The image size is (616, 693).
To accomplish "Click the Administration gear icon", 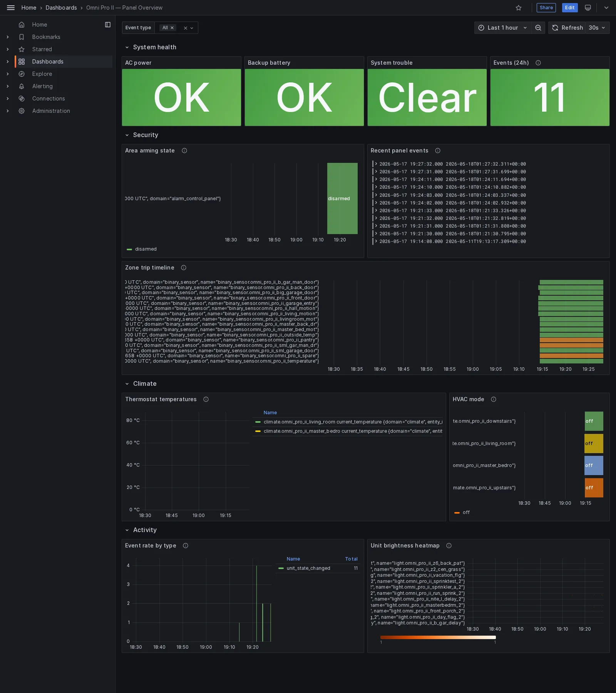I will (x=22, y=111).
